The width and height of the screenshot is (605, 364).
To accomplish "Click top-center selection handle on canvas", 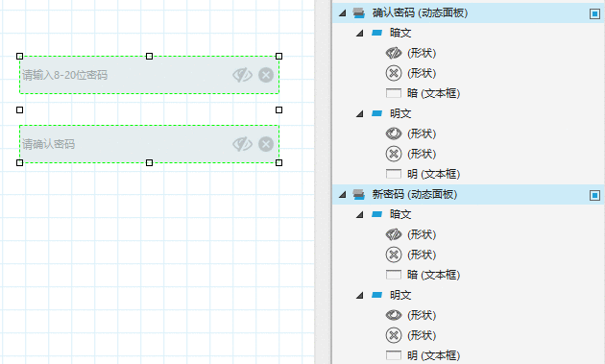I will click(149, 57).
